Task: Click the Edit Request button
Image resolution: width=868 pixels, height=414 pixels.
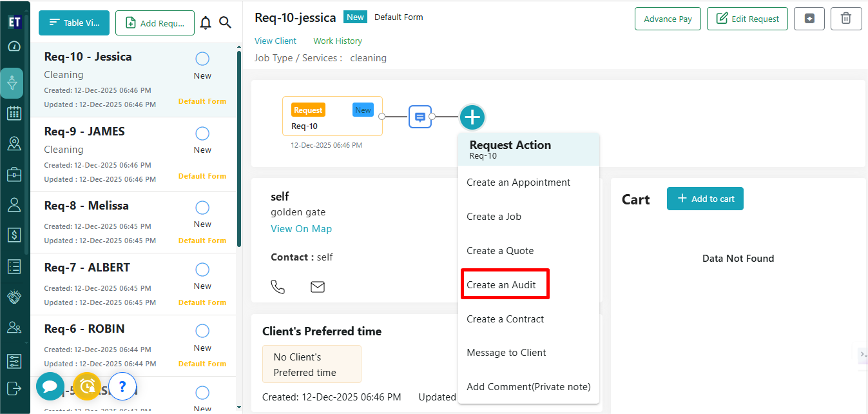Action: 749,19
